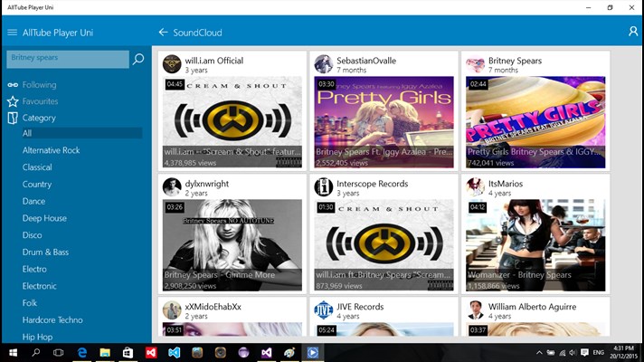Play the 04:45 Scream & Shout track

(x=232, y=122)
